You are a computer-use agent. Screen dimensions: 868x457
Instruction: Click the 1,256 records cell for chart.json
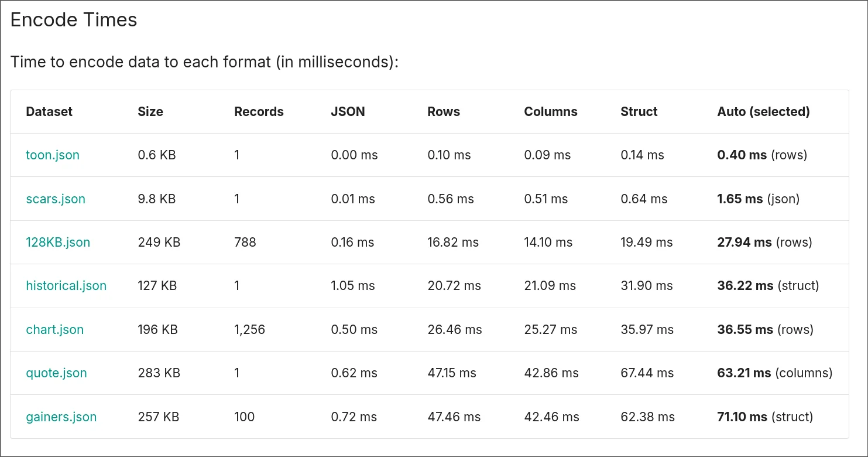click(249, 329)
